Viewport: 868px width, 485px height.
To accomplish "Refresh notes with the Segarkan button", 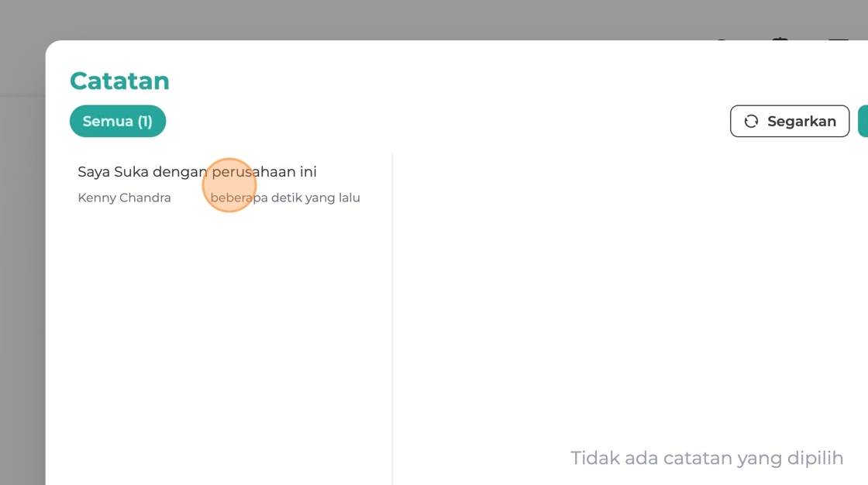I will click(x=790, y=121).
